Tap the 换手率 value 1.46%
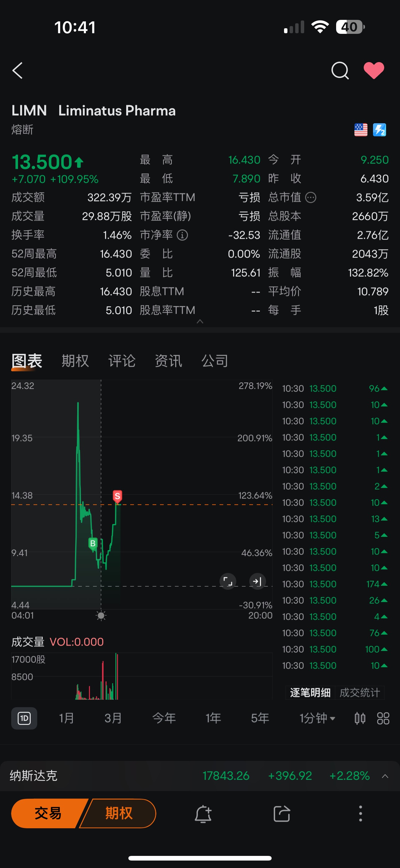400x868 pixels. 117,235
